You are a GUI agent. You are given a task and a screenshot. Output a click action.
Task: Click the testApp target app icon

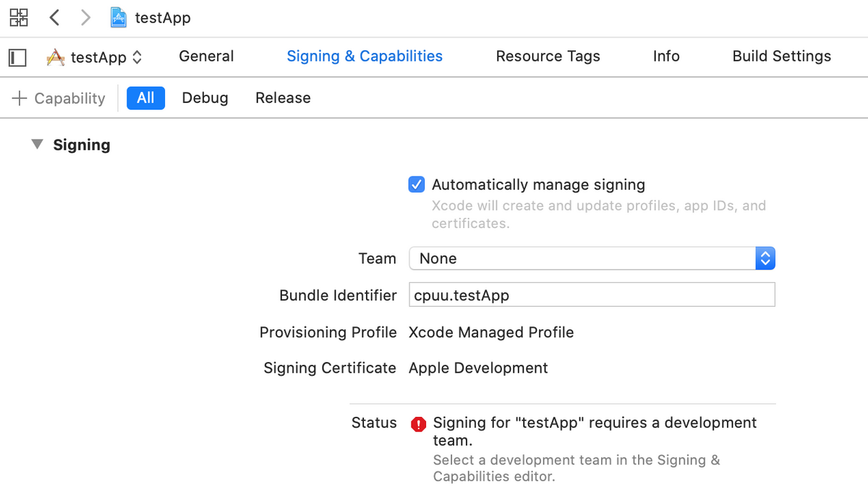[56, 57]
